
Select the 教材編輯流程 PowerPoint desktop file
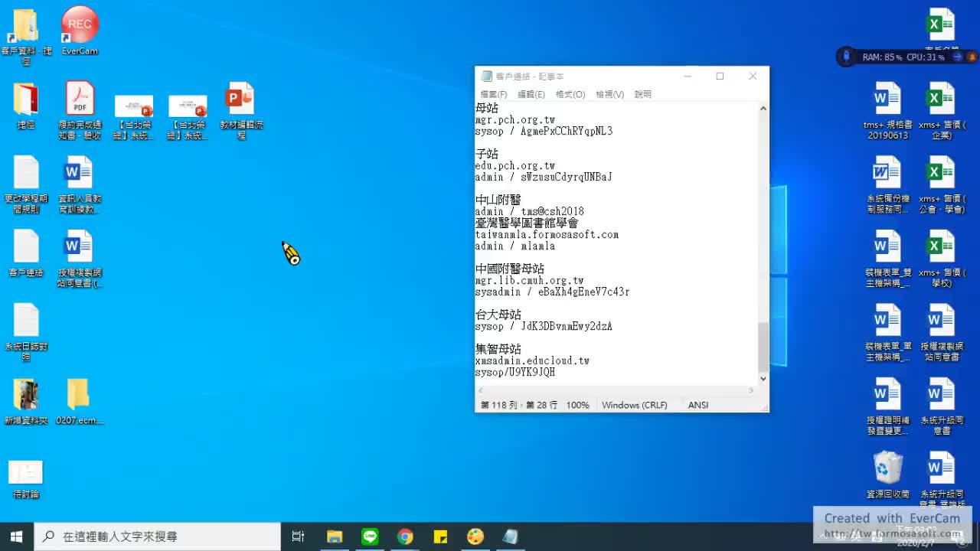(240, 100)
